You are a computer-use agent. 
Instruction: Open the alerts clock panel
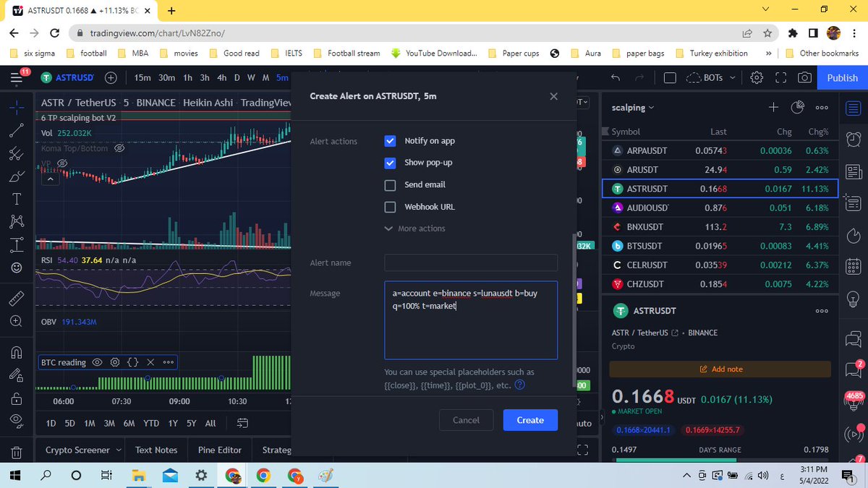(x=854, y=139)
